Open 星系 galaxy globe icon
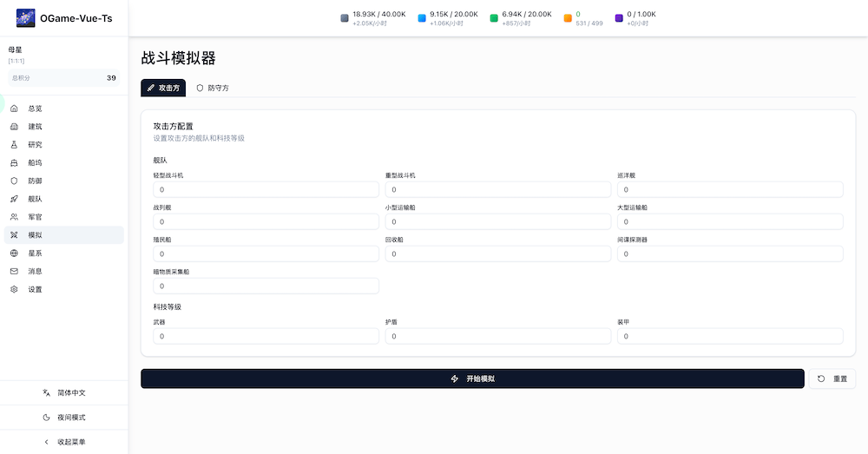868x454 pixels. point(14,253)
